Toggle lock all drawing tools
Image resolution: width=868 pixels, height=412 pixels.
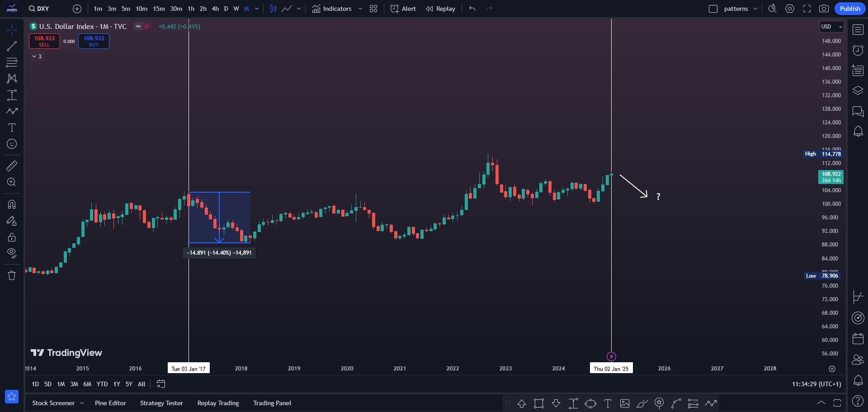coord(12,237)
